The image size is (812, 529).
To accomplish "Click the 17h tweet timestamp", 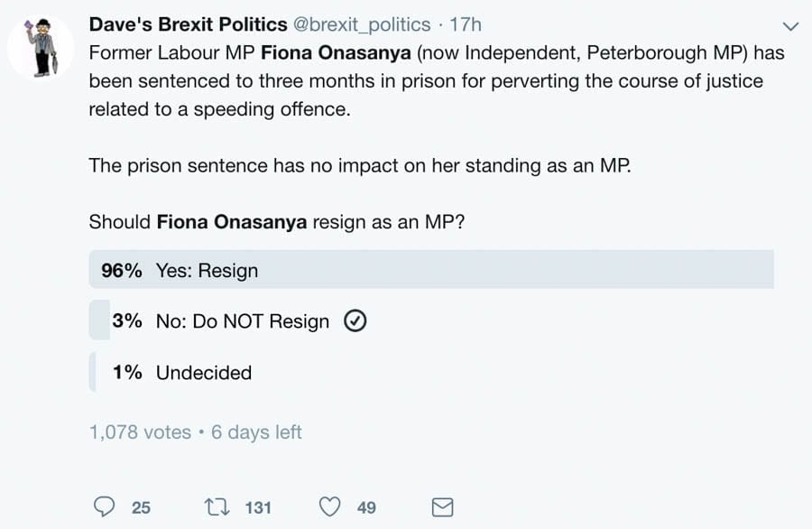I will [466, 24].
